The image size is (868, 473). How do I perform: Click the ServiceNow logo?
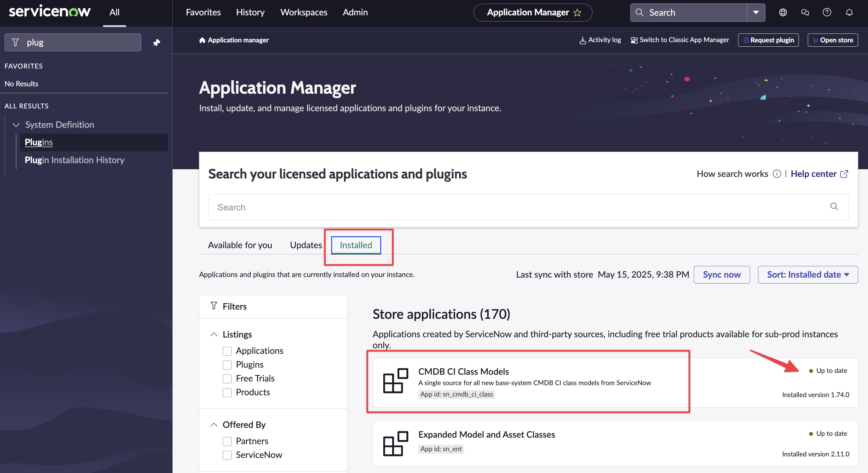50,12
